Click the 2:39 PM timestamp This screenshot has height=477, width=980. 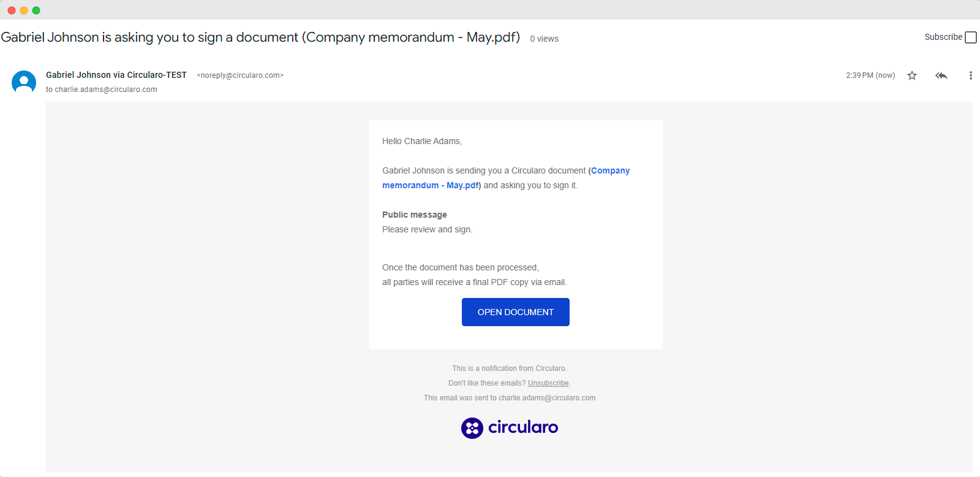coord(870,75)
